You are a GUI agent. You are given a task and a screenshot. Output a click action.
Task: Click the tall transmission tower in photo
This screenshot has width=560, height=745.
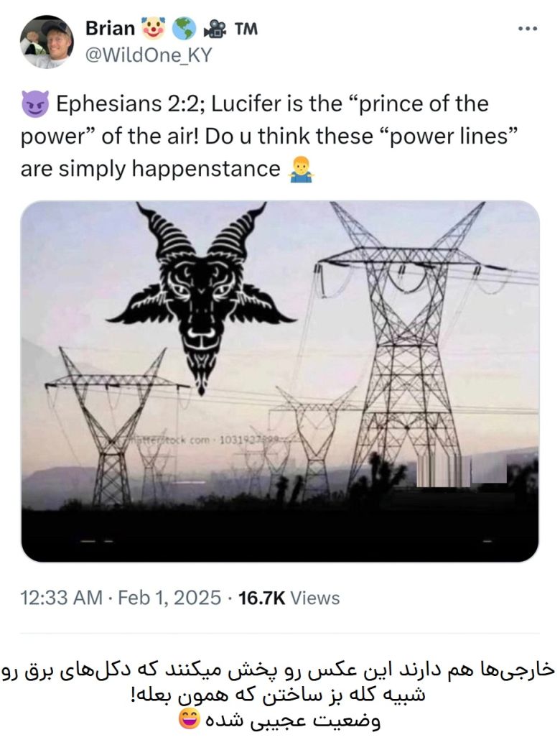[x=404, y=345]
